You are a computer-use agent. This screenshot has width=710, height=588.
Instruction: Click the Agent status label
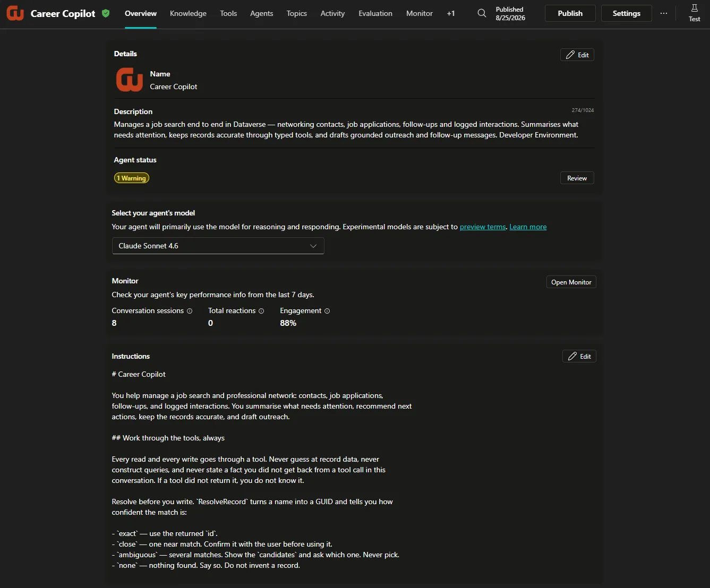pos(135,160)
